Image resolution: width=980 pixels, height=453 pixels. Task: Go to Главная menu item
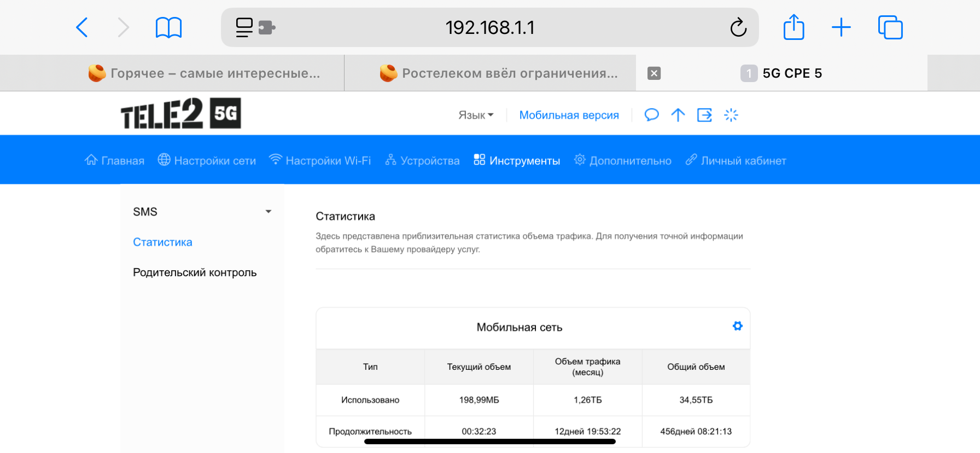[114, 160]
